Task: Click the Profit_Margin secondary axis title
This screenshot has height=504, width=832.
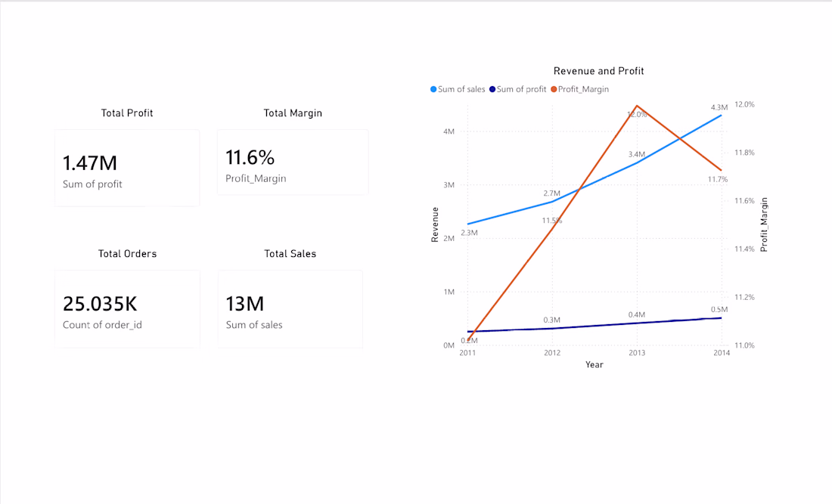Action: (764, 224)
